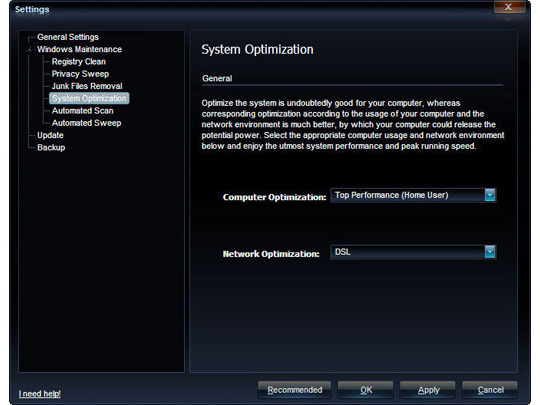Image resolution: width=540 pixels, height=405 pixels.
Task: Click the Recommended button
Action: [294, 390]
